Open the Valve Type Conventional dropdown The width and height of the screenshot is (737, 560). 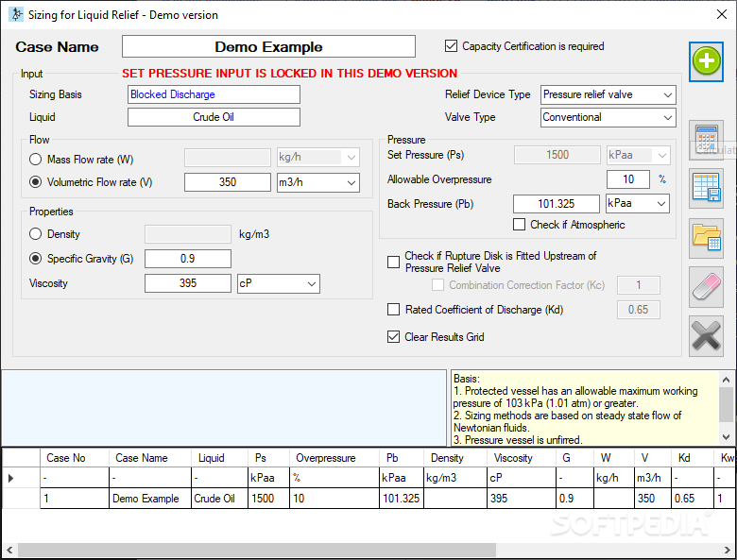[x=667, y=117]
